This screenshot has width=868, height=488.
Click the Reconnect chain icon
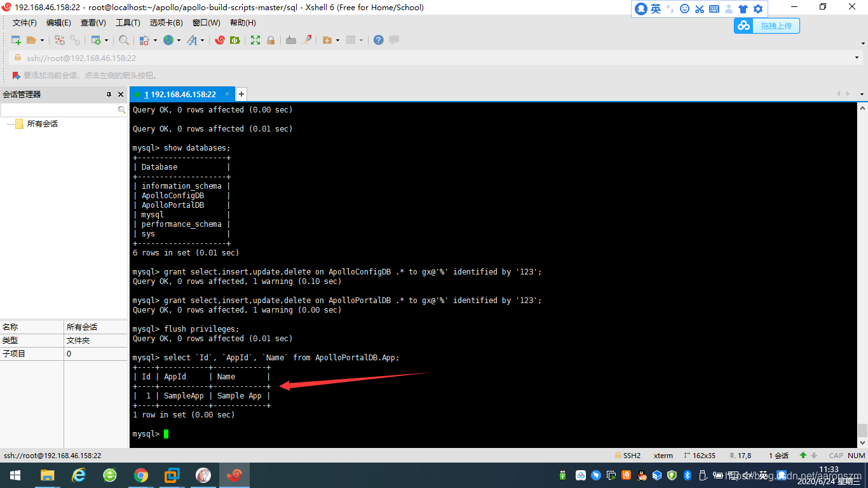coord(75,40)
